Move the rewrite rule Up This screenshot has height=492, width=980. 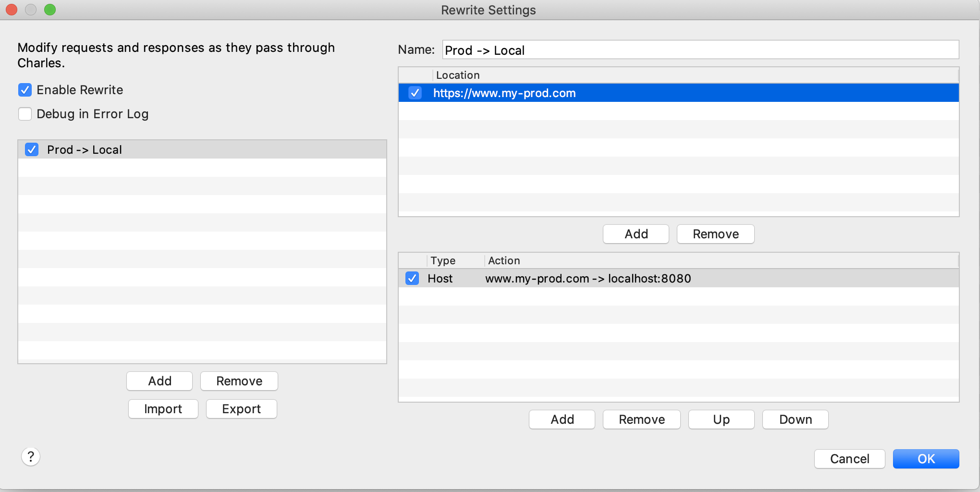point(721,419)
